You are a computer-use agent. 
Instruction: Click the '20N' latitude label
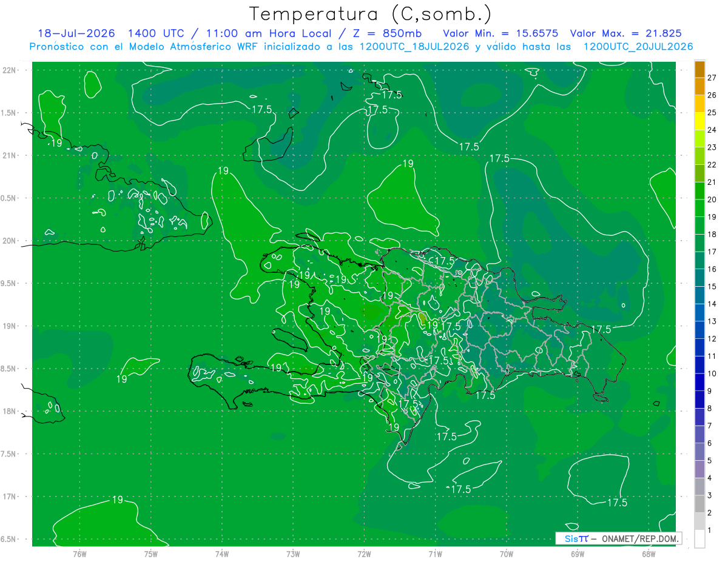pyautogui.click(x=10, y=241)
